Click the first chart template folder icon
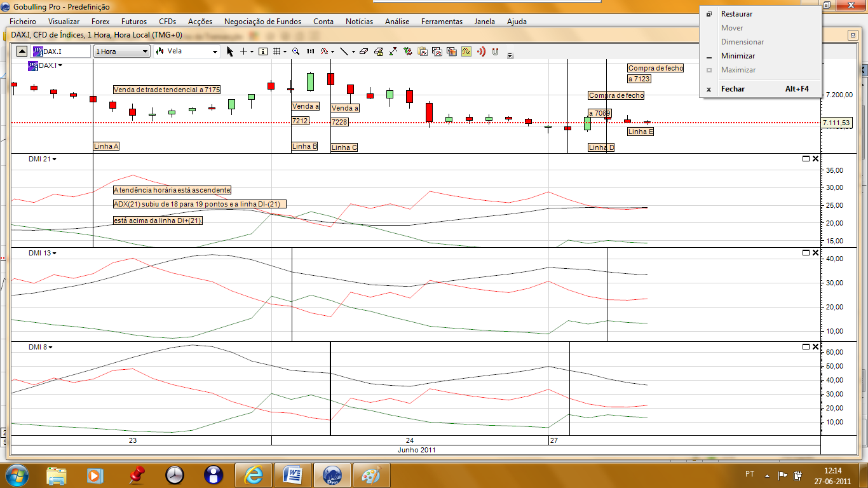 pos(423,51)
